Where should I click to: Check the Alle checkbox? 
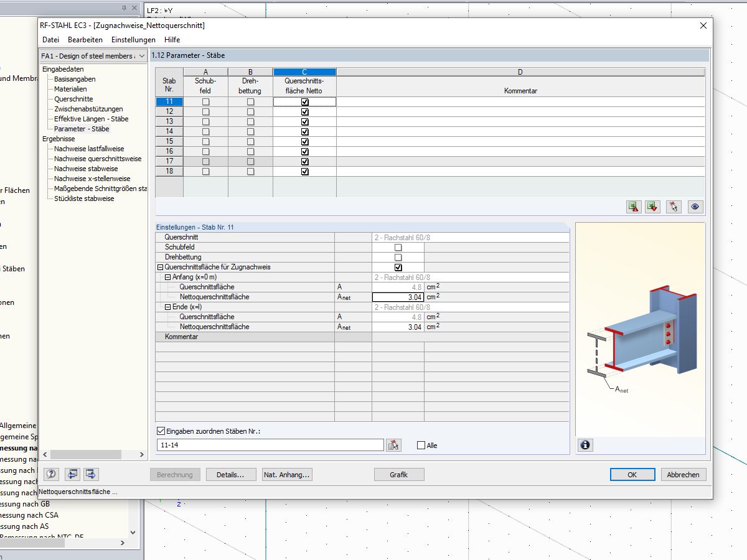421,446
